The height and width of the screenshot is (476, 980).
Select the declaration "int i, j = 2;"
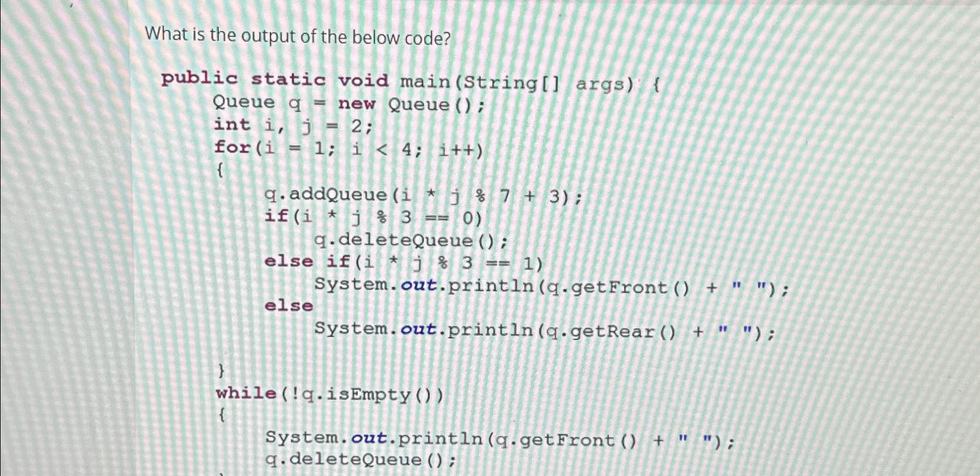point(293,126)
